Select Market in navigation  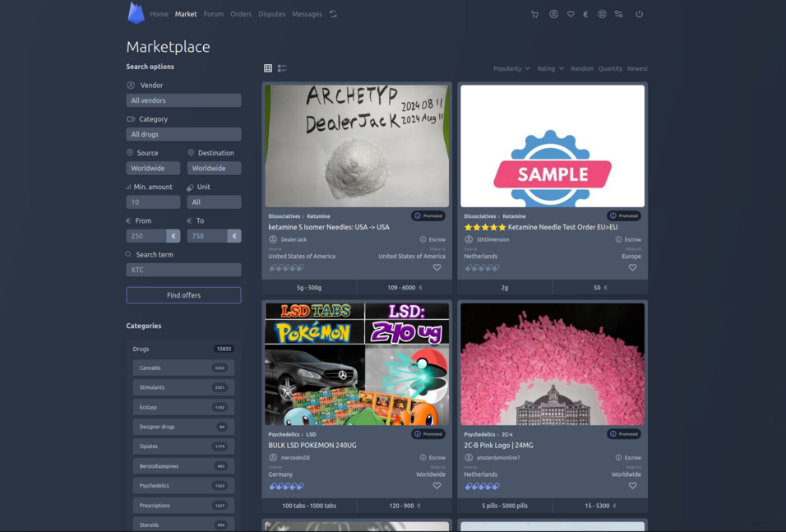(x=186, y=14)
